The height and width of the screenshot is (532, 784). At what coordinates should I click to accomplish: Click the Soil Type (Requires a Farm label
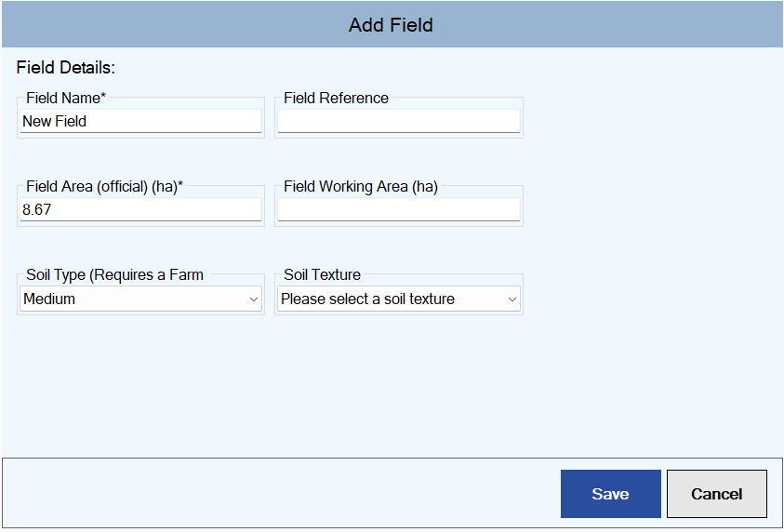click(x=114, y=275)
